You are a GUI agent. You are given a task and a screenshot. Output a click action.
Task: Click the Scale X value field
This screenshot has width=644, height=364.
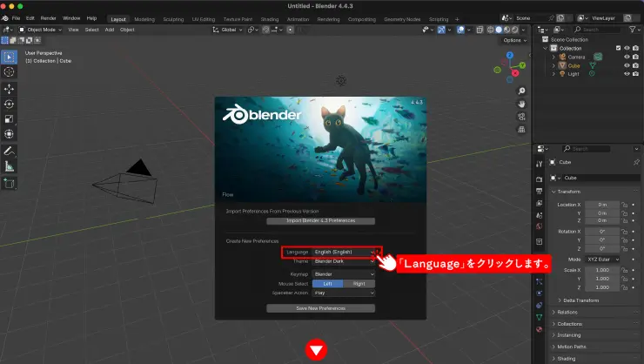(602, 270)
